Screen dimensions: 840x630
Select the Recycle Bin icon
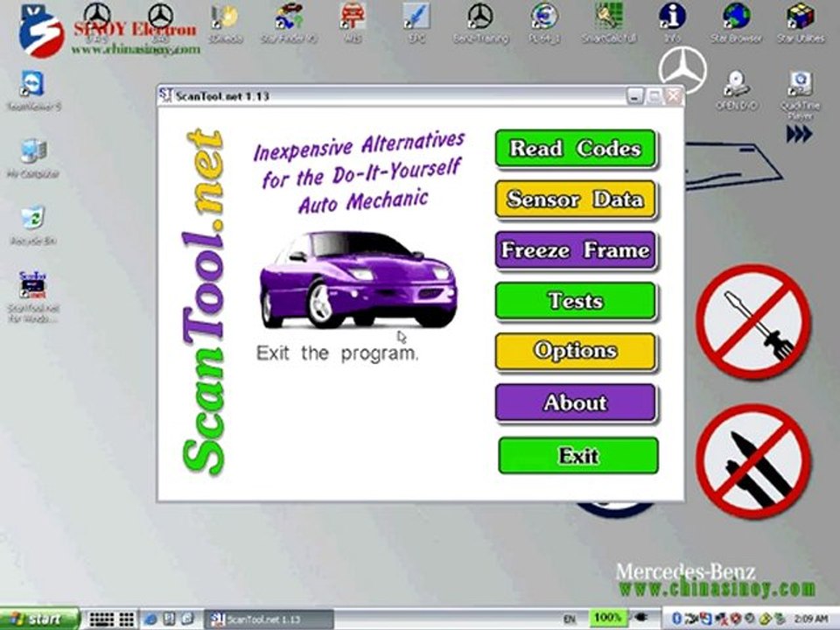pyautogui.click(x=33, y=226)
